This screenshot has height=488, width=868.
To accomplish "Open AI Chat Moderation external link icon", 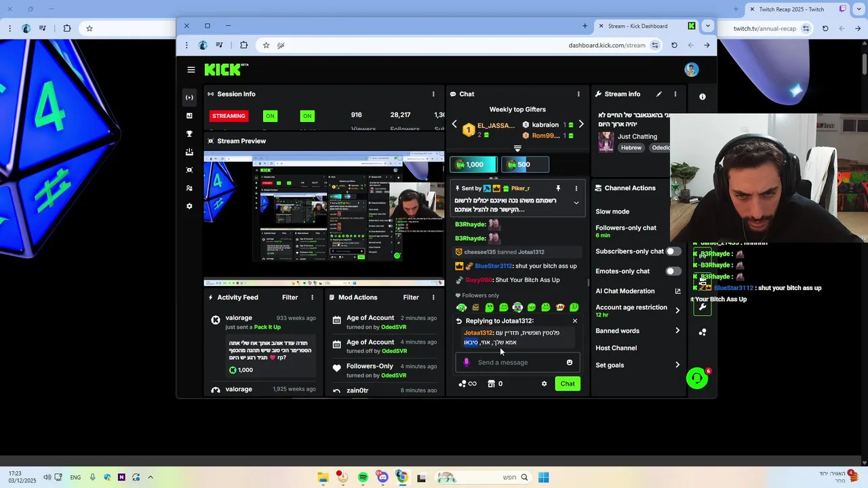I will (x=677, y=291).
